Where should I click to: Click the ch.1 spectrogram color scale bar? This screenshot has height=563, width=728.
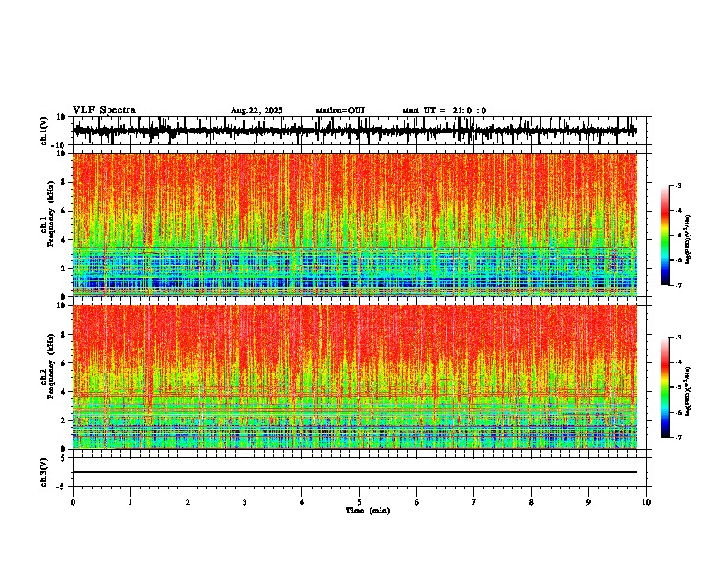tap(665, 236)
